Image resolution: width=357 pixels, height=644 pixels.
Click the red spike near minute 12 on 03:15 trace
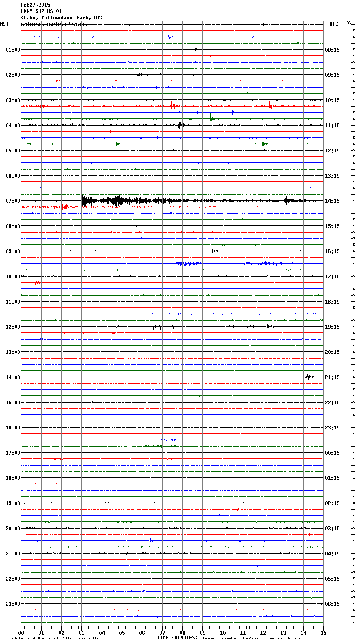click(x=270, y=106)
